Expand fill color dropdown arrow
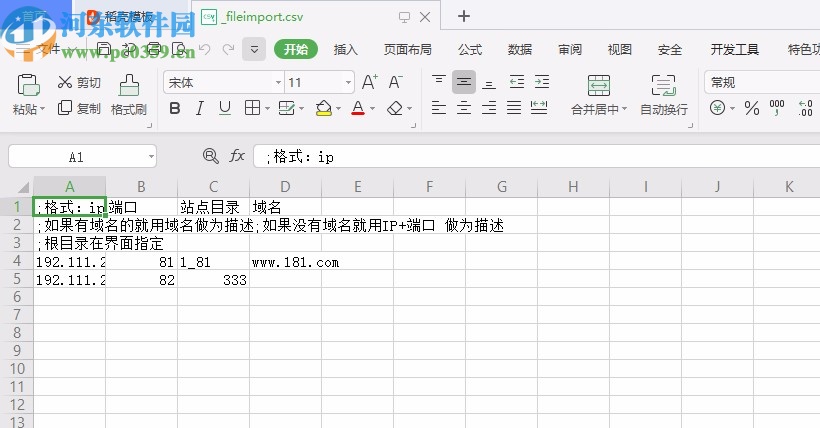Screen dimensions: 820x428 coord(338,109)
